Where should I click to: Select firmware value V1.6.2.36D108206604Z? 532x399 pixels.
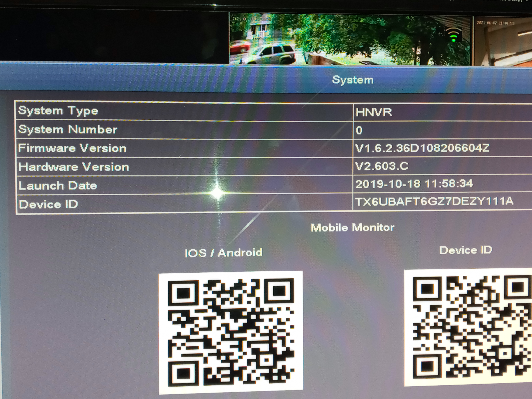pyautogui.click(x=422, y=148)
